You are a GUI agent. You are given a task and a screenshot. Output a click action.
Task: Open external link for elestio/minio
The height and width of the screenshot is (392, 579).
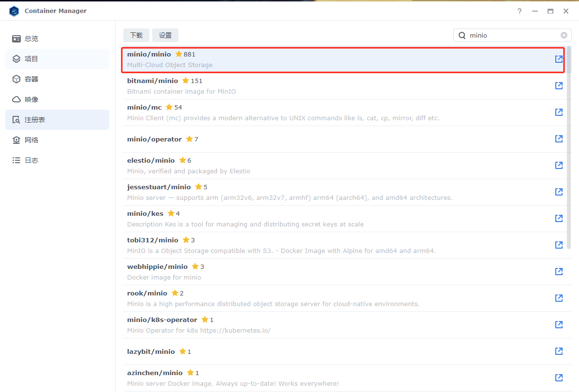(x=559, y=165)
